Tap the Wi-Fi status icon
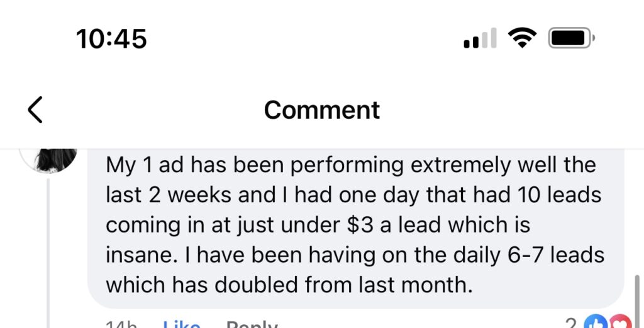Viewport: 644px width, 328px height. [x=521, y=39]
